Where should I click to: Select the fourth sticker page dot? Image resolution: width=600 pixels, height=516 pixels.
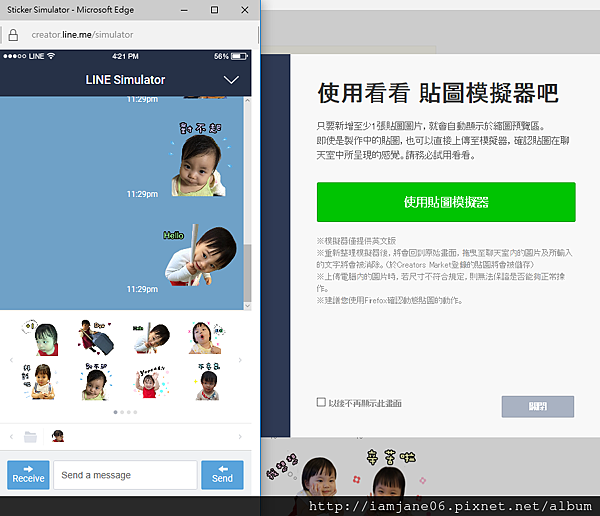click(135, 412)
